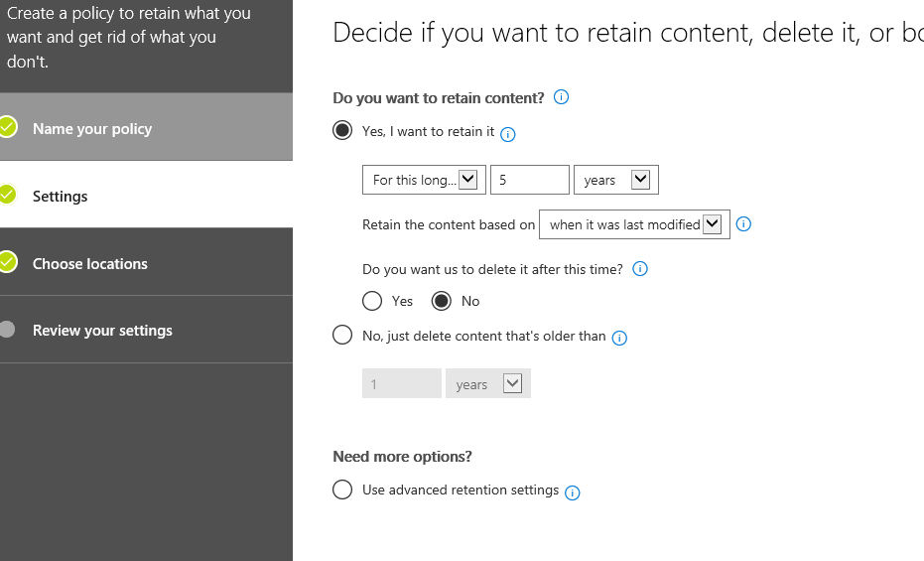Click info icon next to 'Use advanced retention settings'
The height and width of the screenshot is (561, 924).
(x=572, y=491)
